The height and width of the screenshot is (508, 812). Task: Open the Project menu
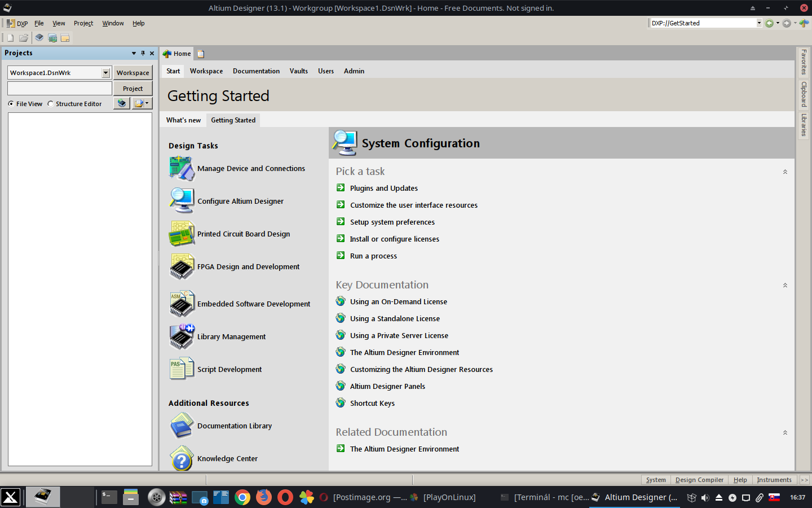pyautogui.click(x=83, y=23)
